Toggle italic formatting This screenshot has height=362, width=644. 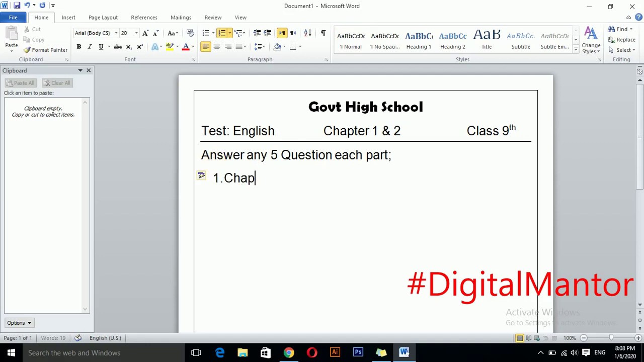tap(90, 47)
